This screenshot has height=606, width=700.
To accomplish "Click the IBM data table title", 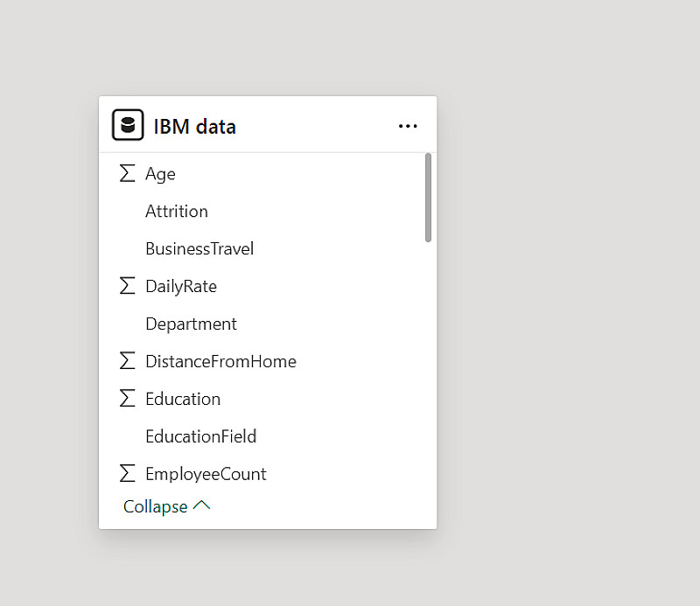I will click(194, 127).
